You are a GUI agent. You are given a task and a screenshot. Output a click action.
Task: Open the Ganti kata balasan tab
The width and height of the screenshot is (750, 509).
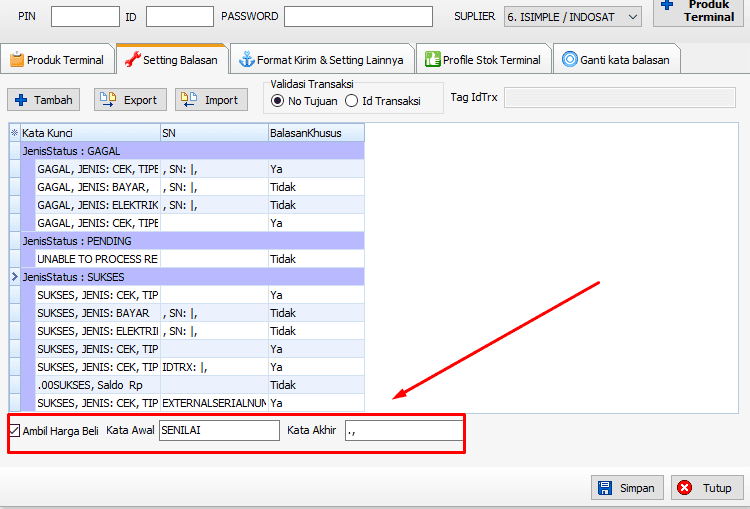[619, 60]
